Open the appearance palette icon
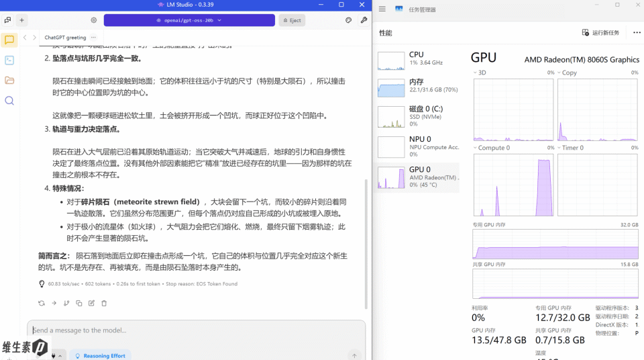This screenshot has height=360, width=644. coord(348,20)
